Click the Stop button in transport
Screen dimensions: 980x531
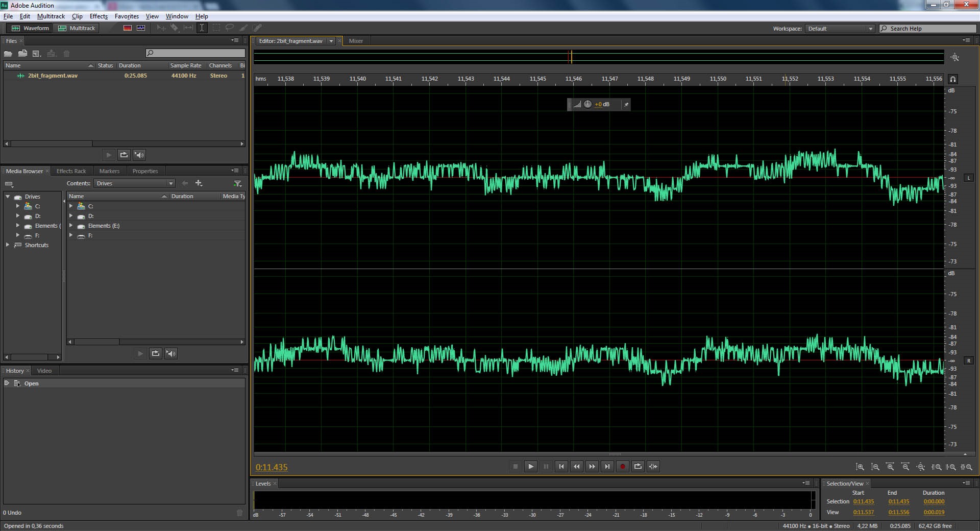[516, 466]
